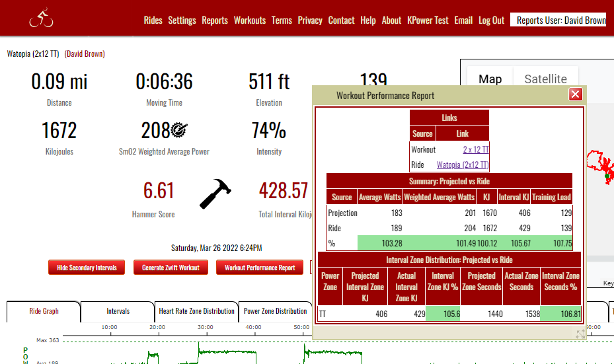This screenshot has width=614, height=364.
Task: Click the Email menu item
Action: 463,20
